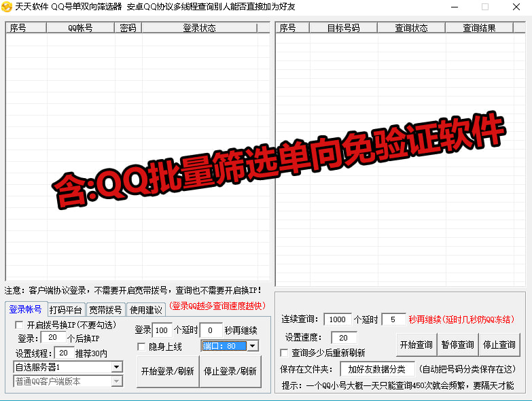The height and width of the screenshot is (401, 532).
Task: Click 查询状态 column header
Action: (x=411, y=28)
